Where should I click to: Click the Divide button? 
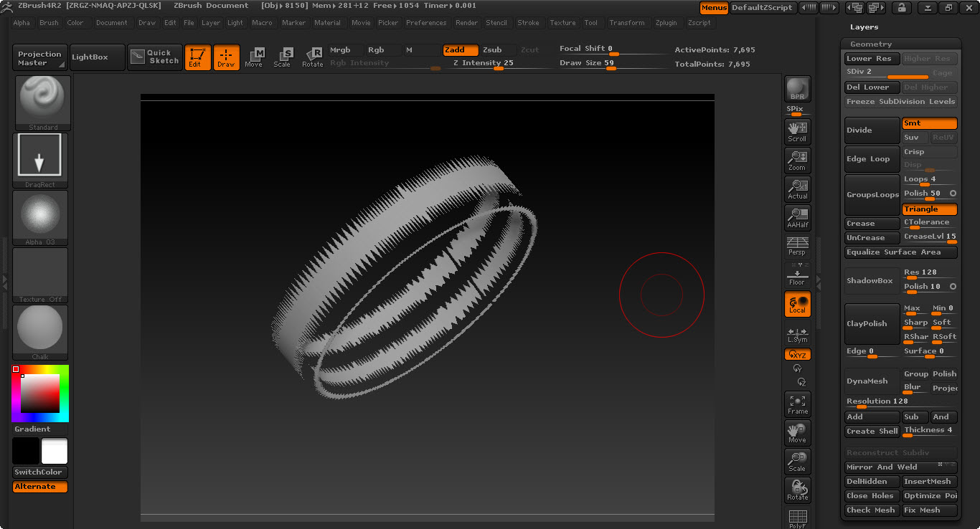point(872,130)
